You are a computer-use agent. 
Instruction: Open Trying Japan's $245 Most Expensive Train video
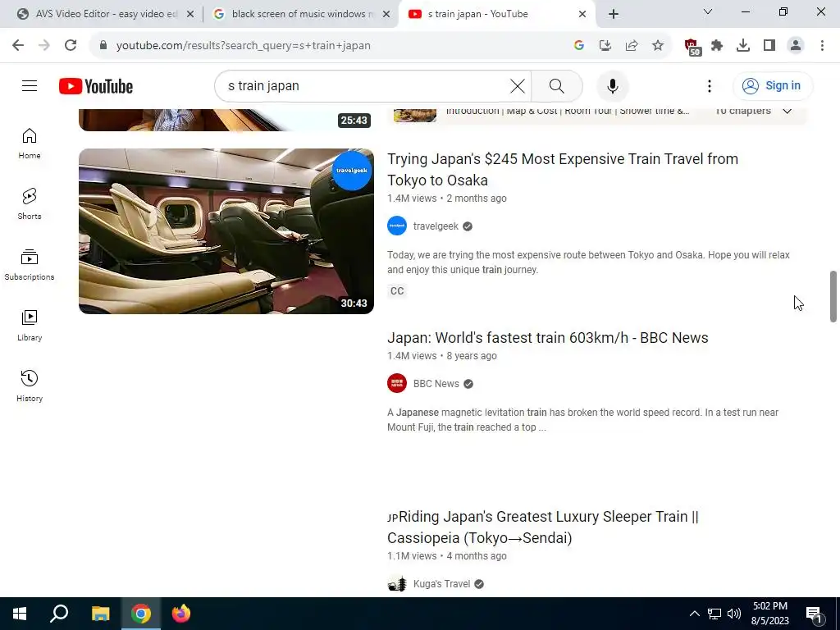563,169
